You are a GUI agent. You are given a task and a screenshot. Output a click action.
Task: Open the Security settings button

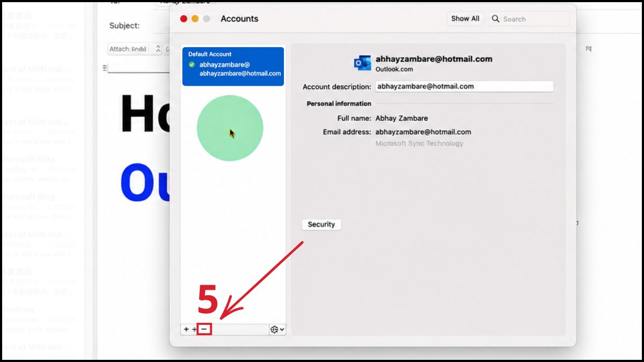(321, 225)
